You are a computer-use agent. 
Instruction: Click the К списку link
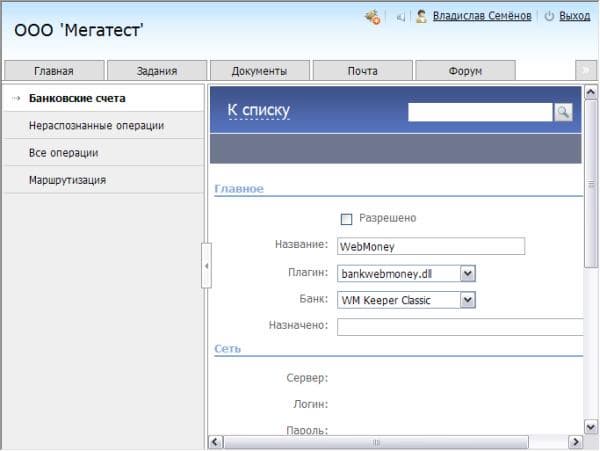259,110
